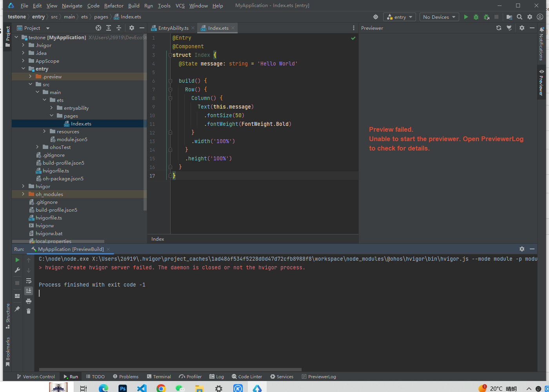
Task: Click the grey Stop button in top toolbar
Action: click(496, 17)
